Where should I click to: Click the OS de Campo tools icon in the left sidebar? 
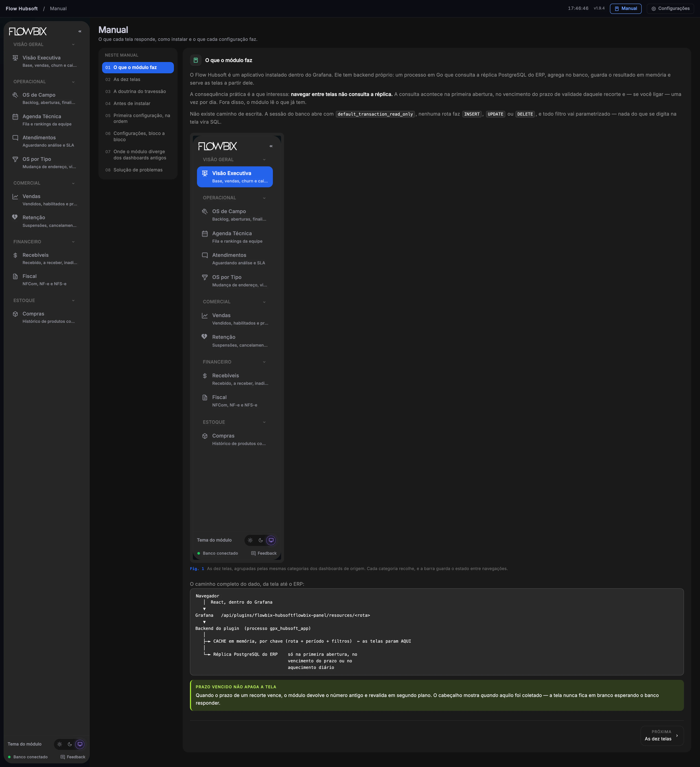pos(15,95)
